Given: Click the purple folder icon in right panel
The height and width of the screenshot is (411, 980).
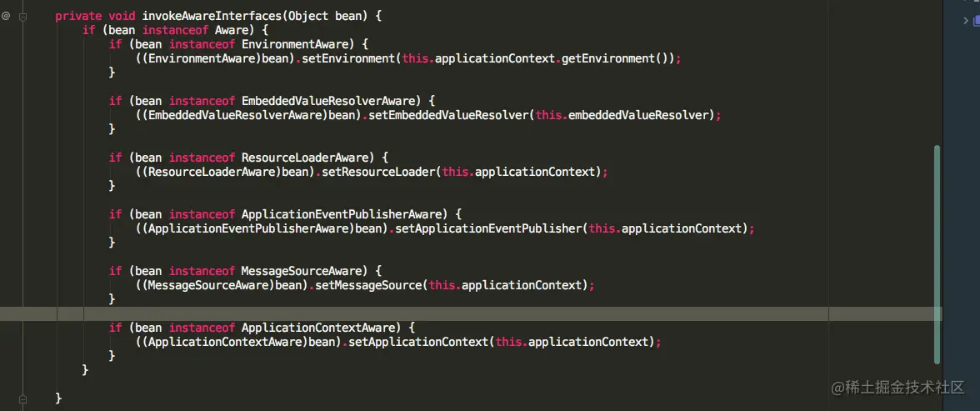Looking at the screenshot, I should click(x=977, y=21).
